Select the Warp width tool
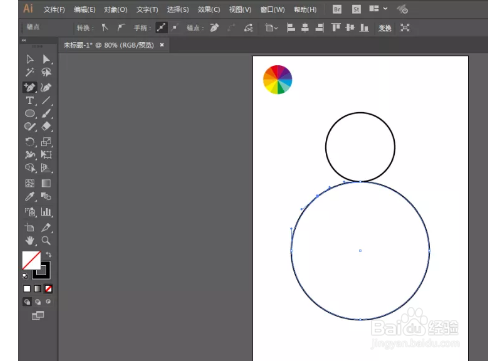 point(30,155)
